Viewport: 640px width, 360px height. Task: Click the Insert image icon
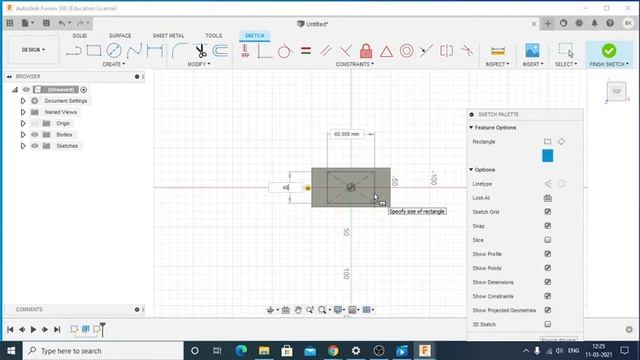[532, 51]
